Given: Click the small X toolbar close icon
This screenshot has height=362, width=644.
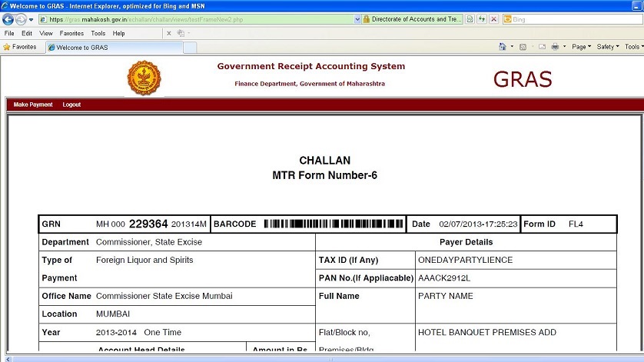Looking at the screenshot, I should (169, 33).
